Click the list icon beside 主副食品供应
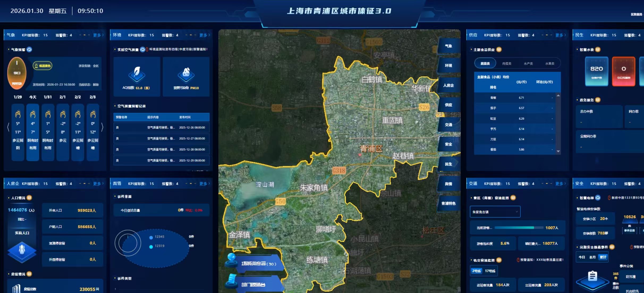644x293 pixels. point(499,49)
